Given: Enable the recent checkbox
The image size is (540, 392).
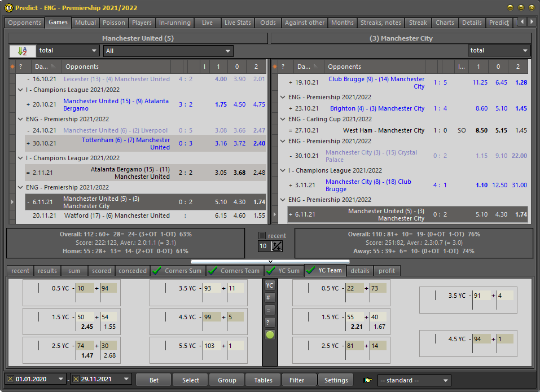Looking at the screenshot, I should point(262,236).
